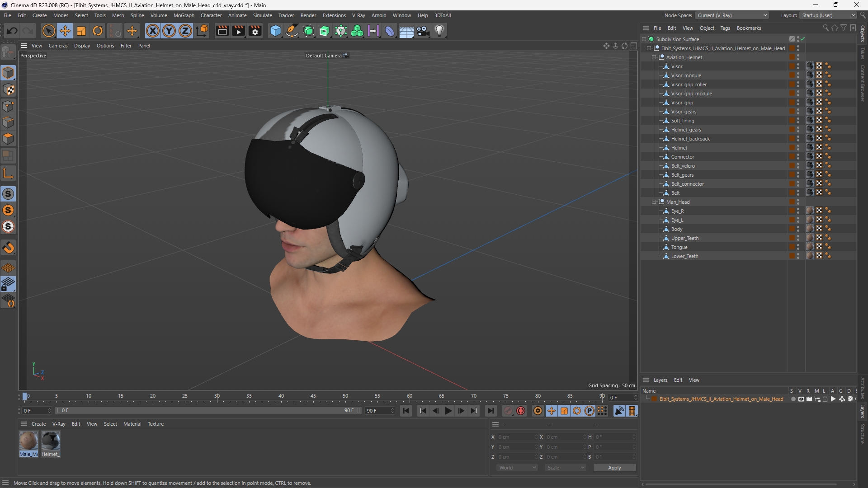868x488 pixels.
Task: Add a Cube primitive object
Action: [x=275, y=31]
